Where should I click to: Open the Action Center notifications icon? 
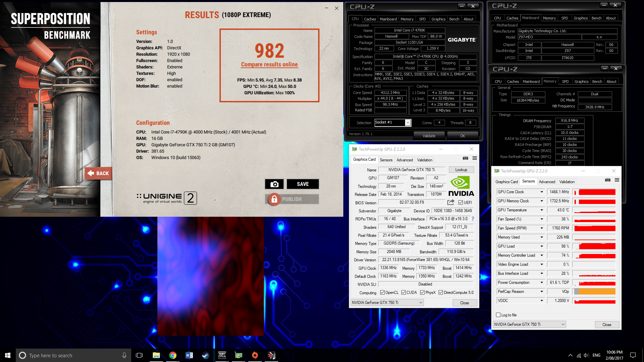click(633, 355)
